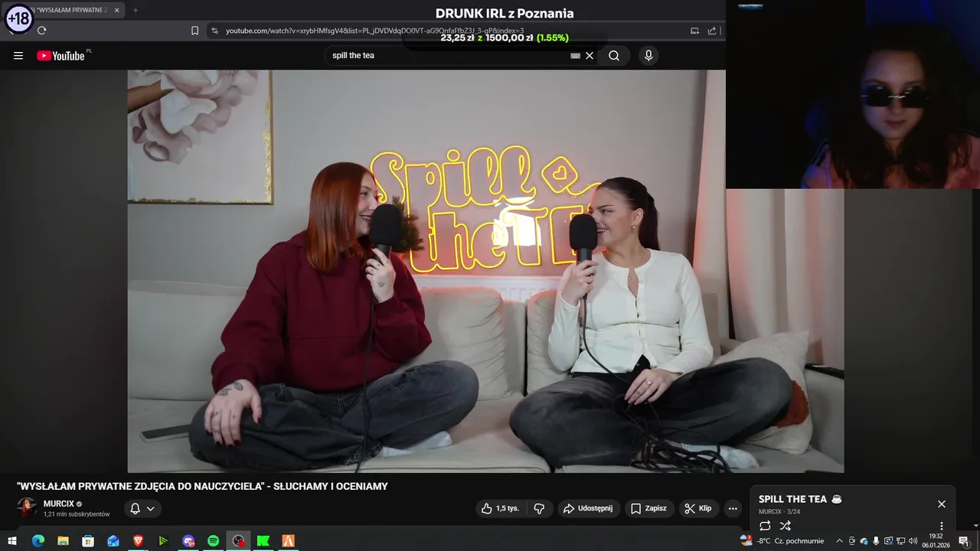Launch Microsoft Edge from the taskbar
Viewport: 980px width, 551px height.
(38, 541)
